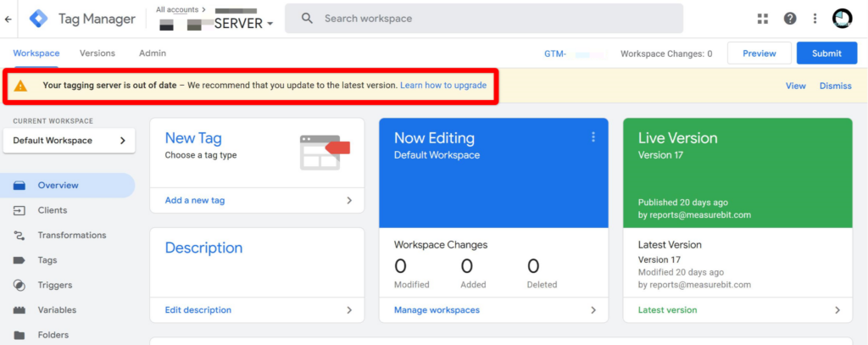
Task: Click the New Tag illustration graphic
Action: pyautogui.click(x=325, y=153)
